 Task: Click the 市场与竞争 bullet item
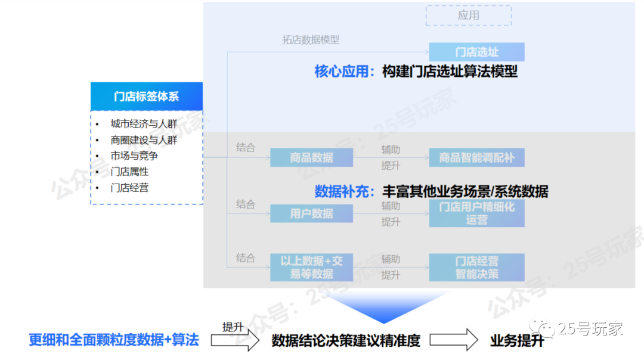tap(134, 156)
